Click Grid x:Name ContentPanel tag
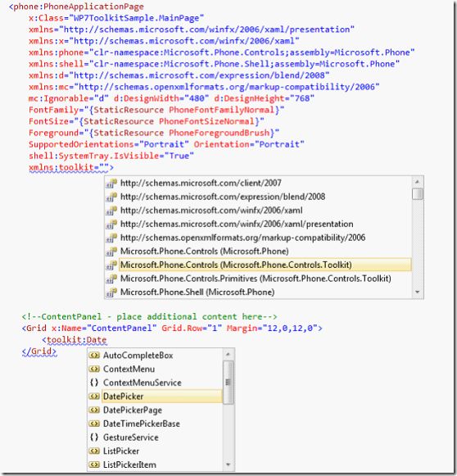The image size is (457, 476). tap(172, 329)
